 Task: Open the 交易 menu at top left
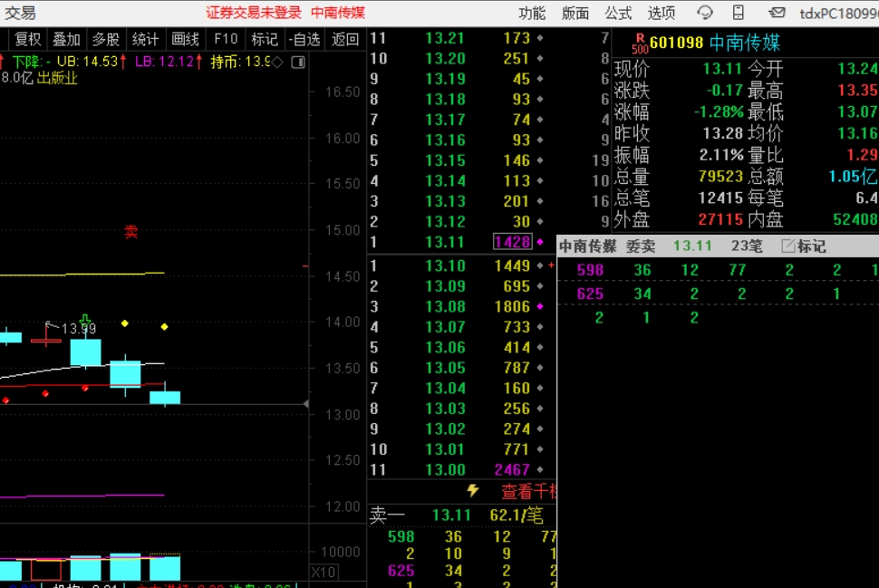coord(20,13)
